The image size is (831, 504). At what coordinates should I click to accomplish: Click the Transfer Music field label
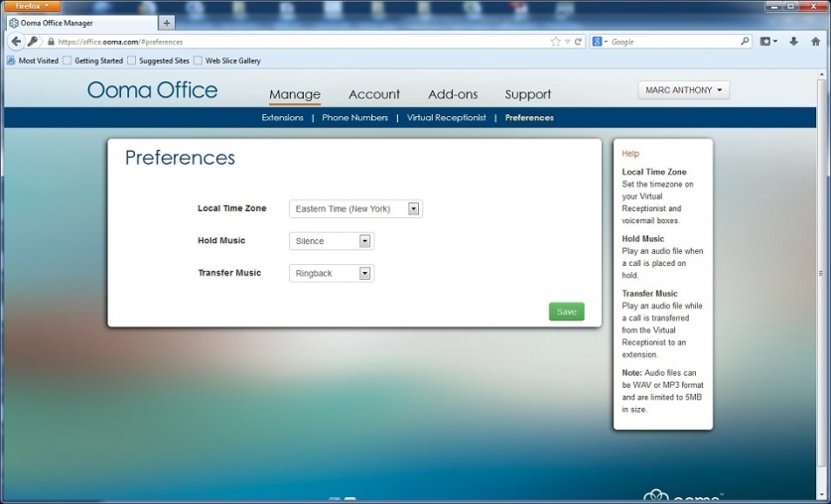[229, 273]
